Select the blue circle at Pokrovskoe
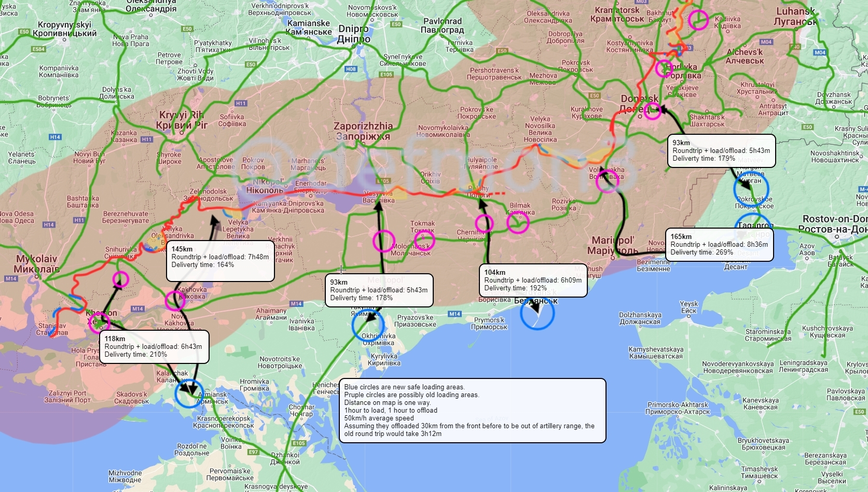The height and width of the screenshot is (492, 868). point(751,189)
